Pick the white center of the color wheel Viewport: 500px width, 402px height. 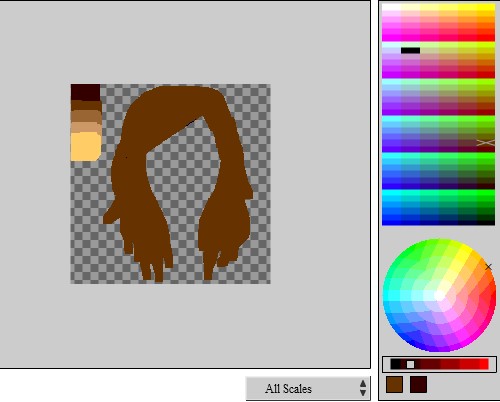tap(439, 295)
